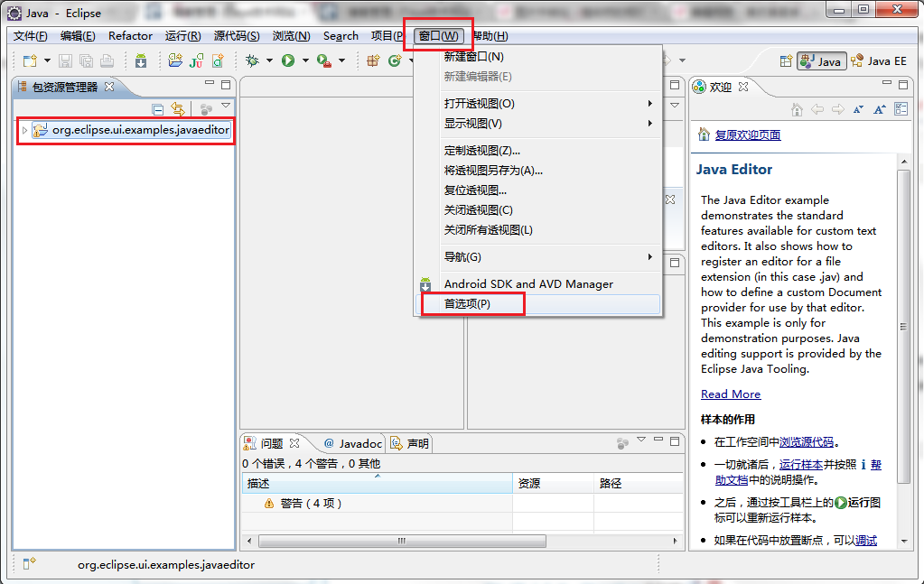Click the Welcome view customize checklist icon
Screen dimensions: 924x584
tap(901, 109)
